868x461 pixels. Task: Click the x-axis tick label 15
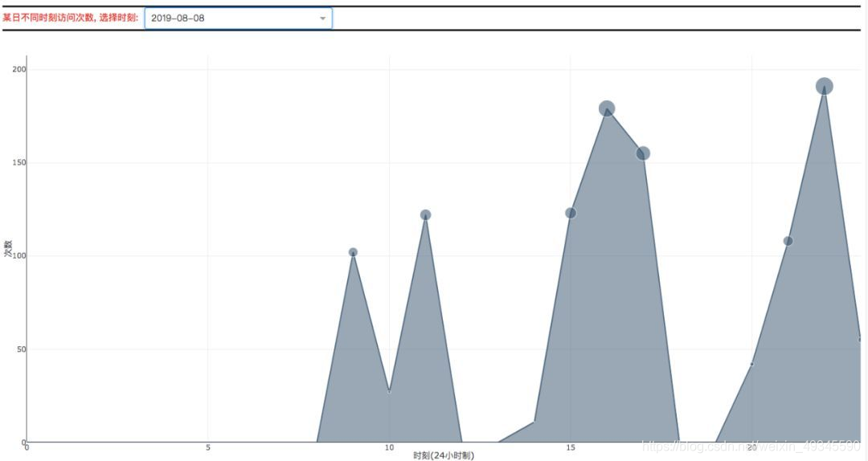pyautogui.click(x=571, y=447)
